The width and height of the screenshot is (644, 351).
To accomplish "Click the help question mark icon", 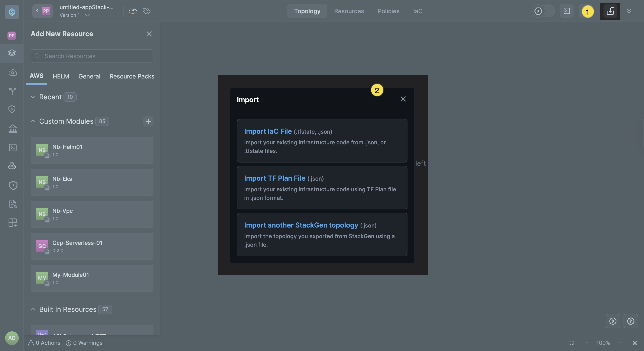I will click(x=631, y=321).
